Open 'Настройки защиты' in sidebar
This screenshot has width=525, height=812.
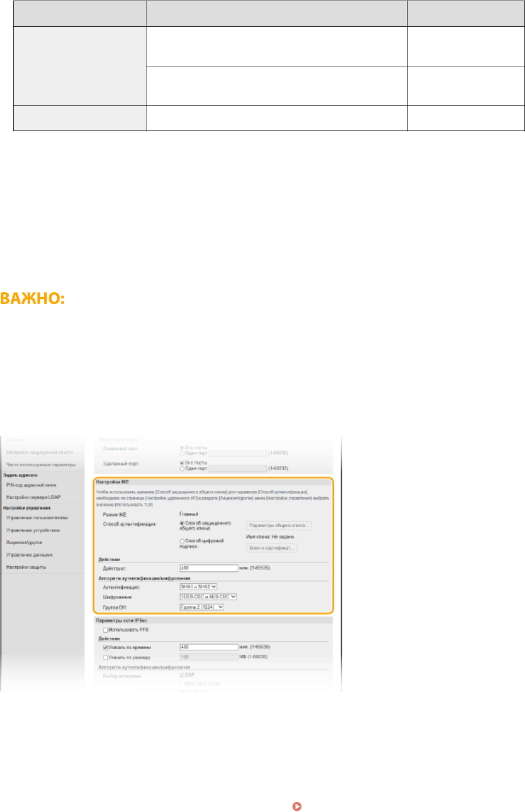tap(26, 567)
